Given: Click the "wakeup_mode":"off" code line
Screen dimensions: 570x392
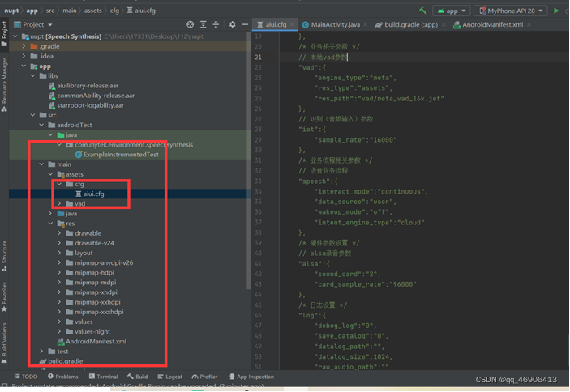Looking at the screenshot, I should 353,212.
